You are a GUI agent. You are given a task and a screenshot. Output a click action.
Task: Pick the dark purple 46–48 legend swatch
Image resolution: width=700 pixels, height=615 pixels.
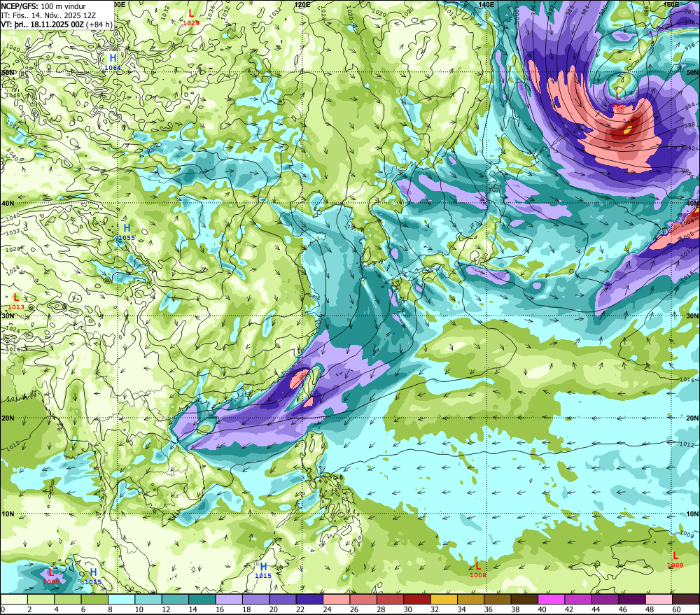631,599
